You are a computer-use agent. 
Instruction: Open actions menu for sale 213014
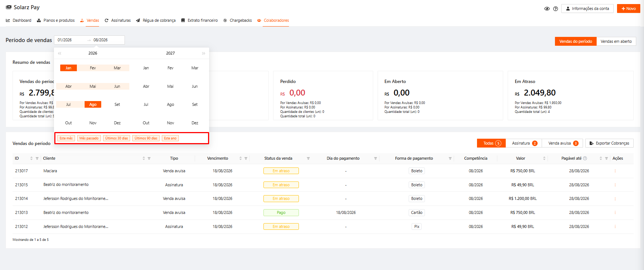click(615, 199)
